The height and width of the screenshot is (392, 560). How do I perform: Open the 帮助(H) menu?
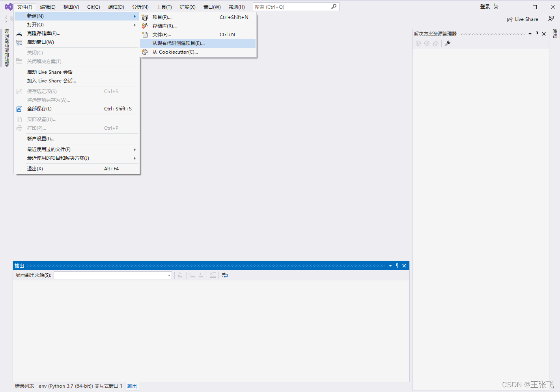[237, 7]
